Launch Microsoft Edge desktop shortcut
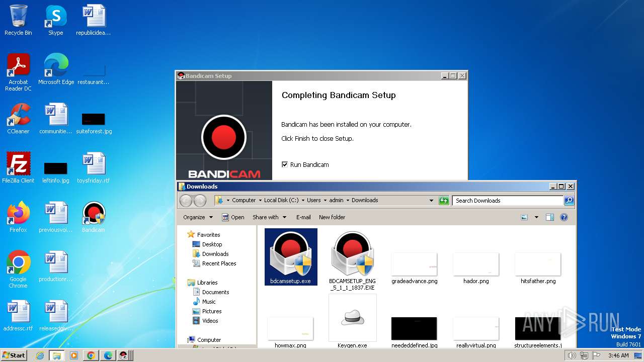Viewport: 644px width, 362px height. (56, 69)
